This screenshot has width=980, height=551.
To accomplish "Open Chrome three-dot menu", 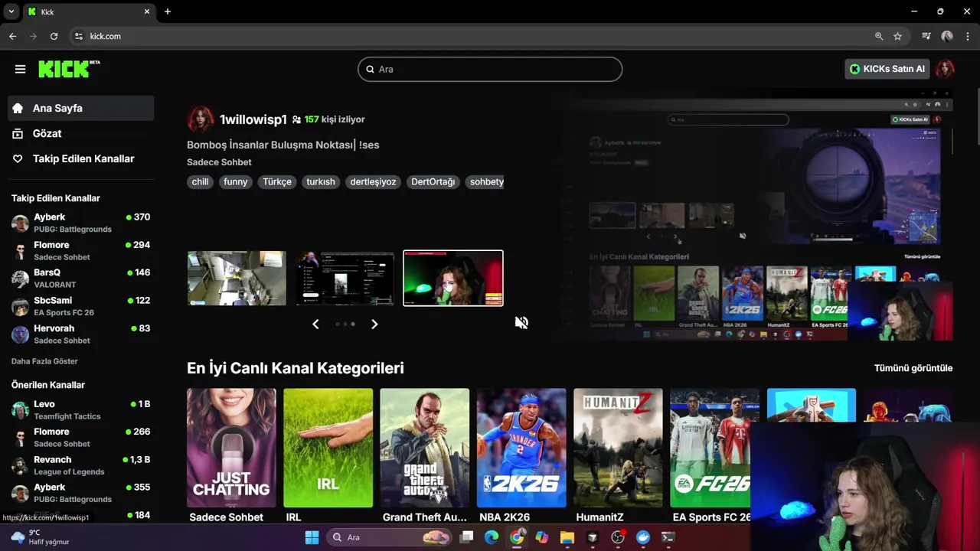I will pyautogui.click(x=969, y=36).
